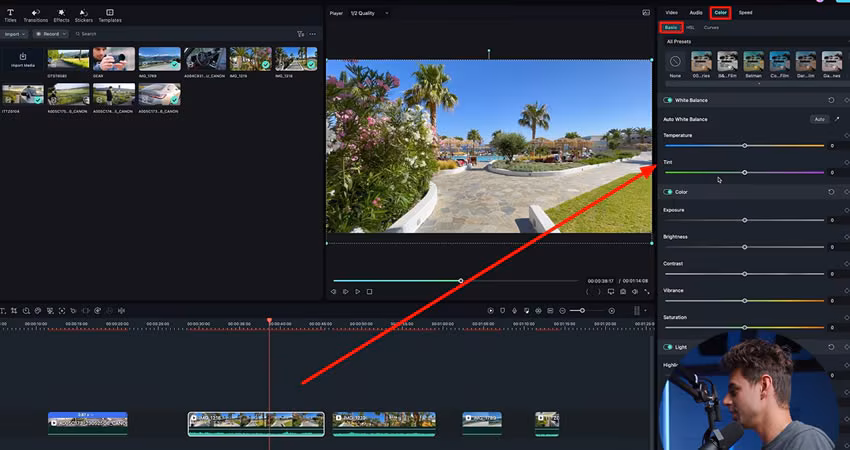Step back one frame in player
This screenshot has height=450, width=850.
(x=333, y=292)
